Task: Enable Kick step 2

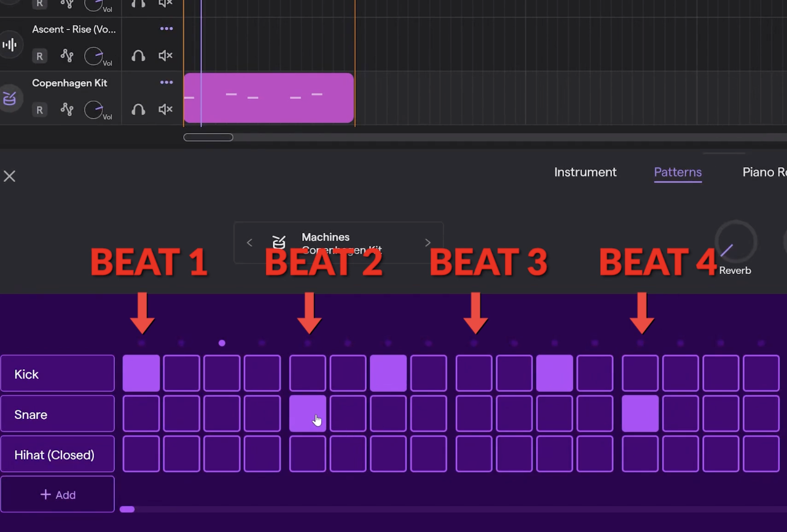Action: point(181,374)
